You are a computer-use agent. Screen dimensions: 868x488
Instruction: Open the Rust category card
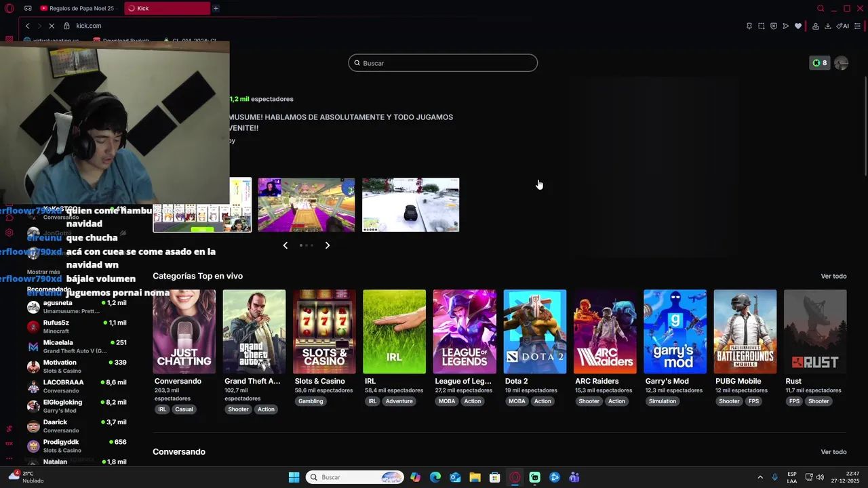coord(815,331)
